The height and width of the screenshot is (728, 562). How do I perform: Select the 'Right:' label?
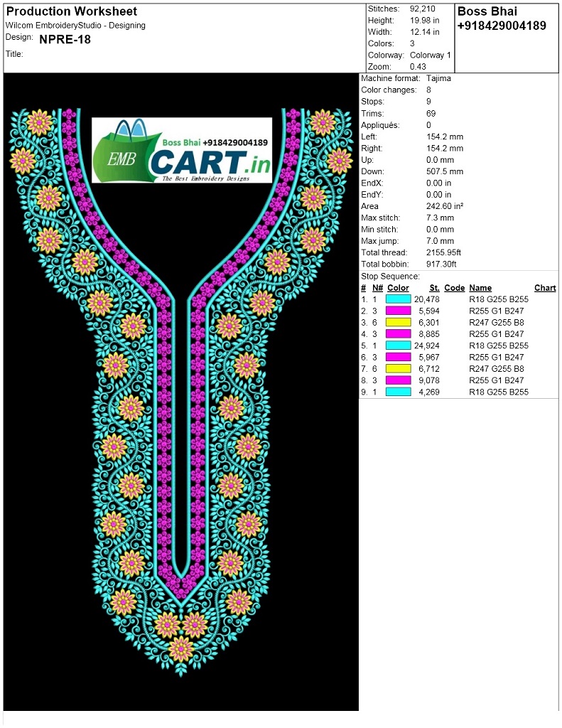[372, 149]
